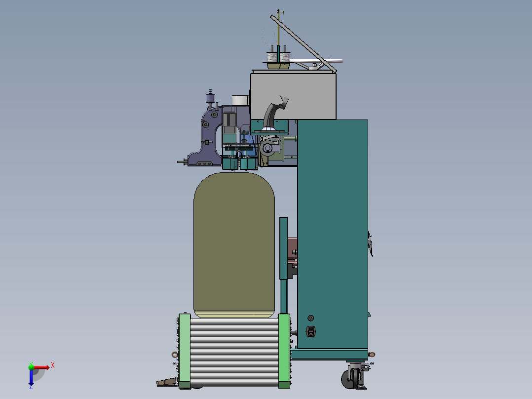
Task: Select the right green conveyor side frame
Action: coord(284,351)
